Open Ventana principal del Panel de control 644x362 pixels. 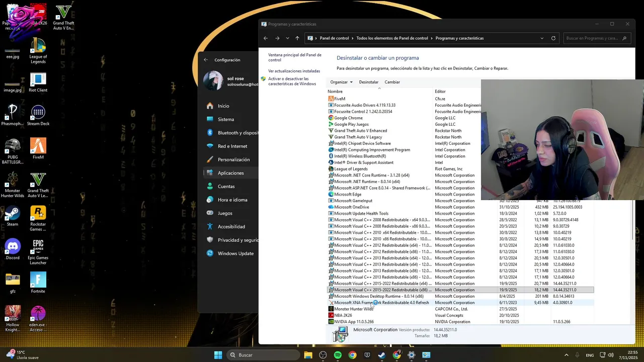295,57
